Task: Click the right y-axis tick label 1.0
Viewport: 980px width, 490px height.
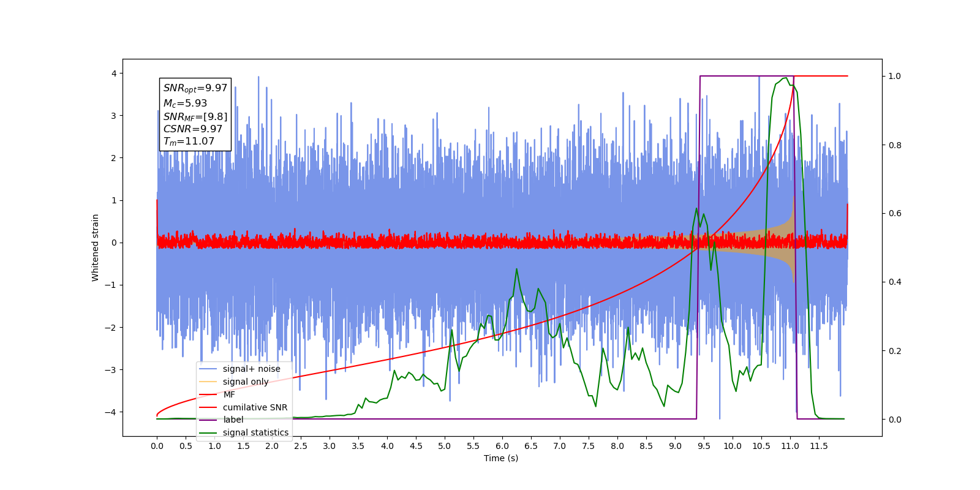Action: [895, 76]
